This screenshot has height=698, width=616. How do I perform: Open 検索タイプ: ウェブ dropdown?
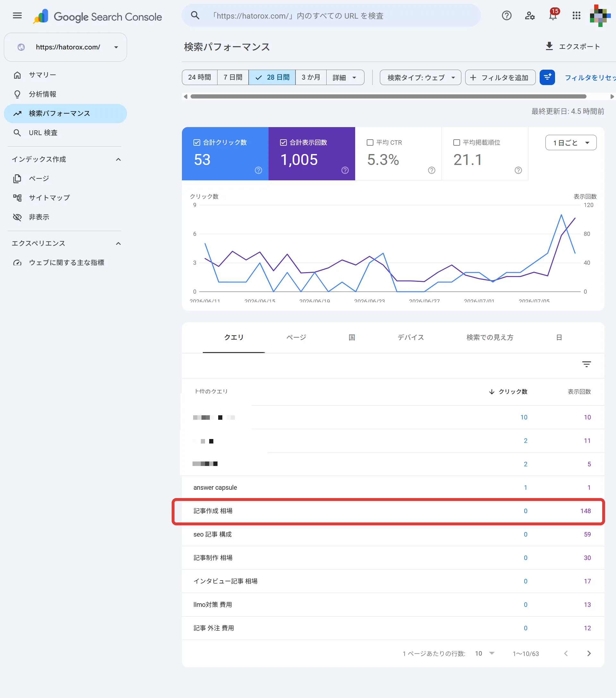(420, 78)
